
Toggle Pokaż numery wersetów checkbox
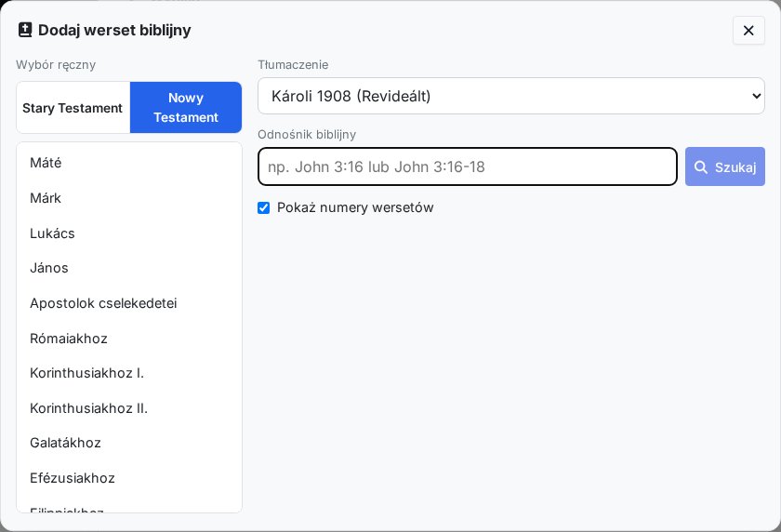point(263,207)
